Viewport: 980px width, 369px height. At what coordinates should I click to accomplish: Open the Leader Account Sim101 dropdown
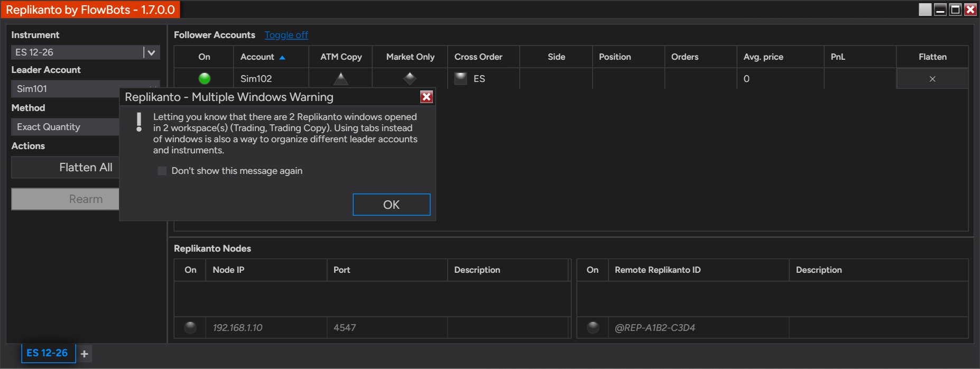65,89
